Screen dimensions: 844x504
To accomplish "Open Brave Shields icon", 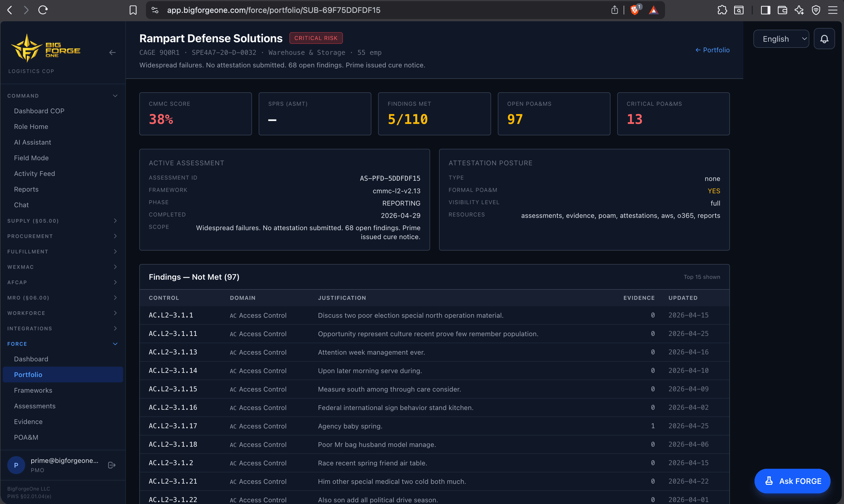I will tap(635, 10).
